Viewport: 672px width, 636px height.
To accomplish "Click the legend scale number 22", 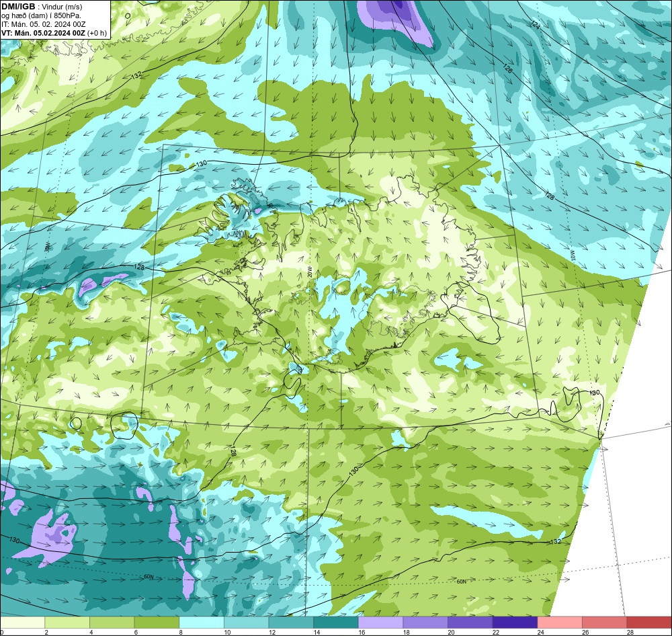I will click(x=496, y=632).
